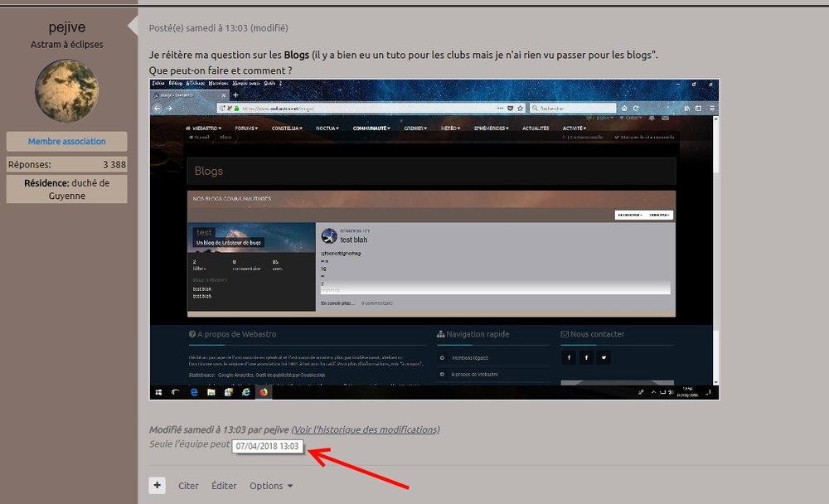Click the back arrow in embedded Firefox
Image resolution: width=829 pixels, height=504 pixels.
pos(158,108)
